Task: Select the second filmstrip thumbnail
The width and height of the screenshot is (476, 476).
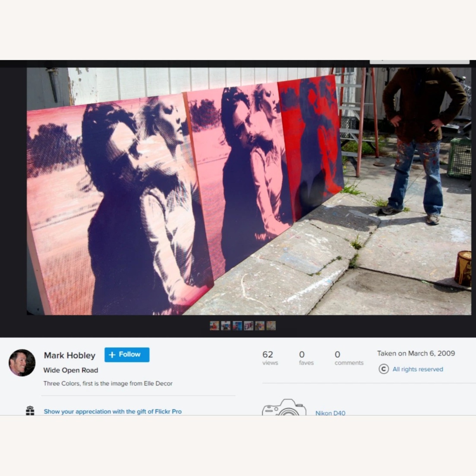Action: 226,326
